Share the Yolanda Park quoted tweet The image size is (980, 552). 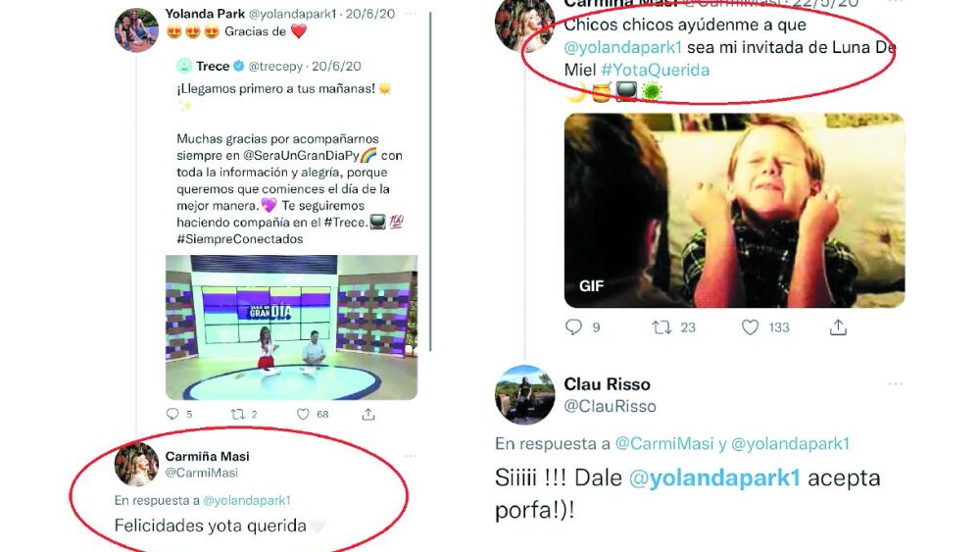tap(368, 414)
